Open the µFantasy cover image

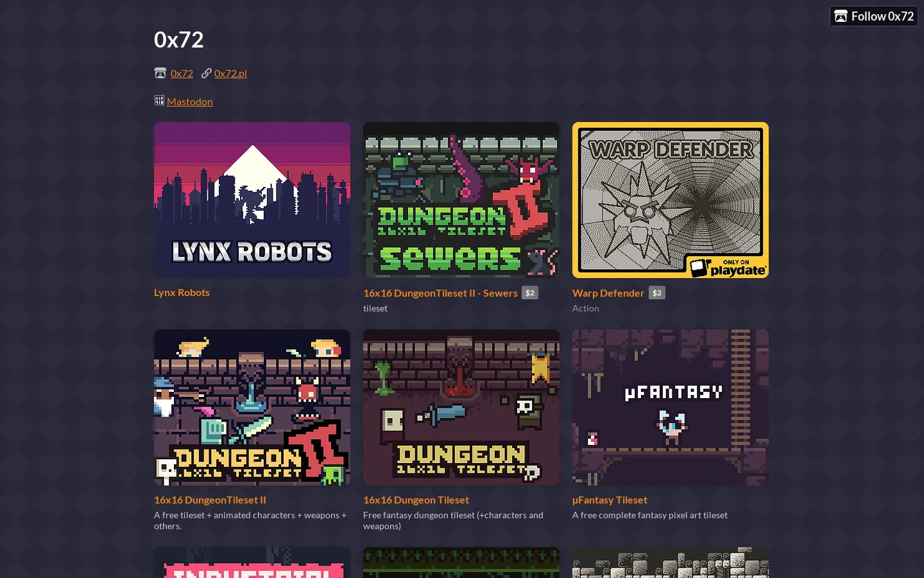[671, 408]
